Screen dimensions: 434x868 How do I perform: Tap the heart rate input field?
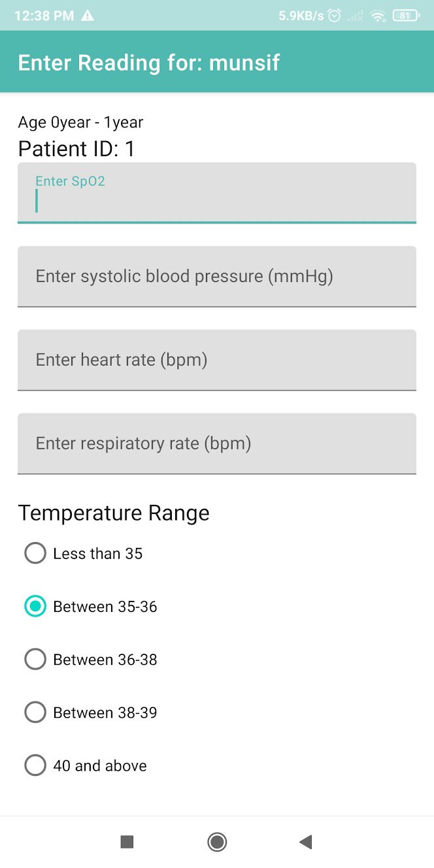point(216,360)
